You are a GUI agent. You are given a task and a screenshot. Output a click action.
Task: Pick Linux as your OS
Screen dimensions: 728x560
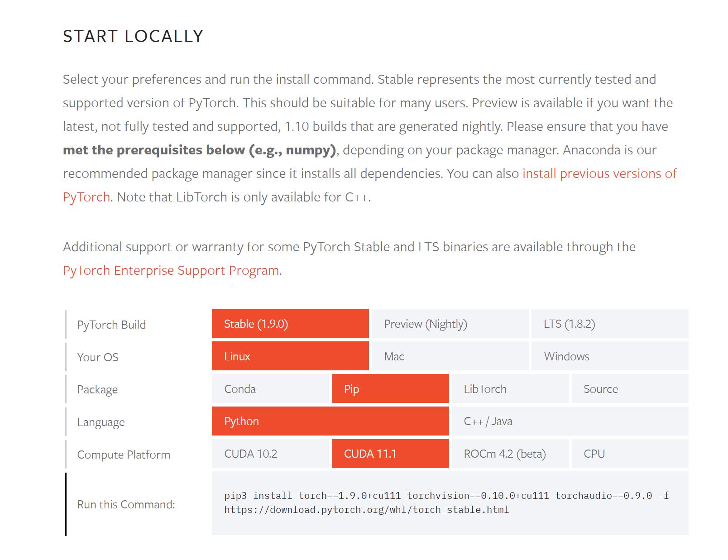[x=290, y=356]
